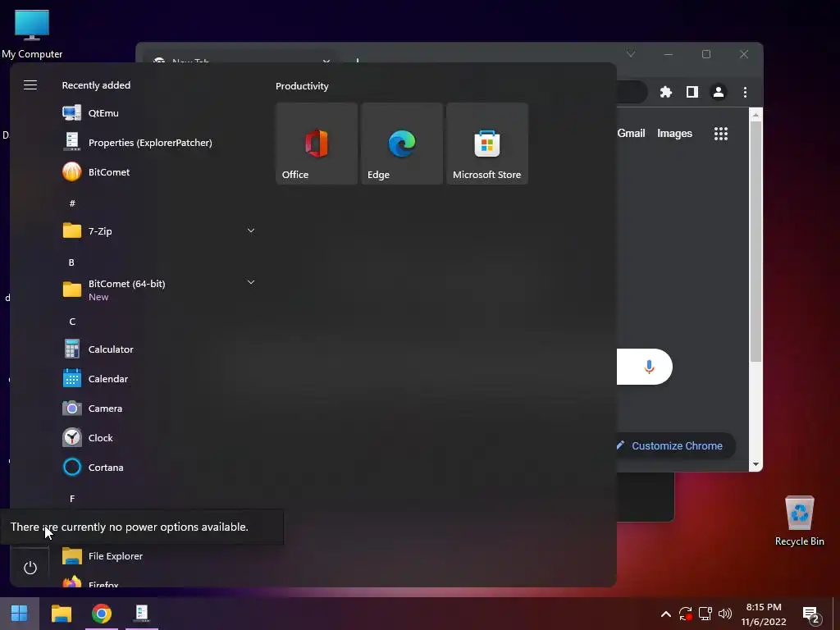
Task: Open the Calendar app
Action: click(x=158, y=379)
